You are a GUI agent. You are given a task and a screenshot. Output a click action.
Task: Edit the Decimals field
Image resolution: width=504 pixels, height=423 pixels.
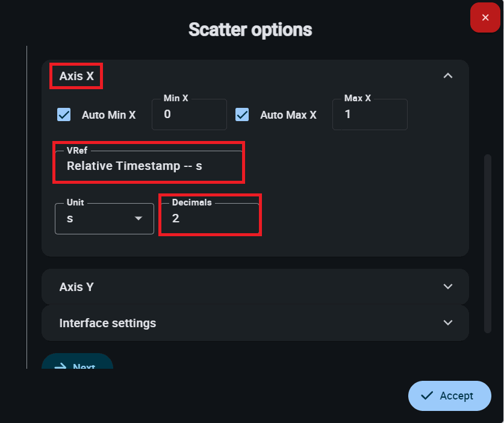point(210,218)
